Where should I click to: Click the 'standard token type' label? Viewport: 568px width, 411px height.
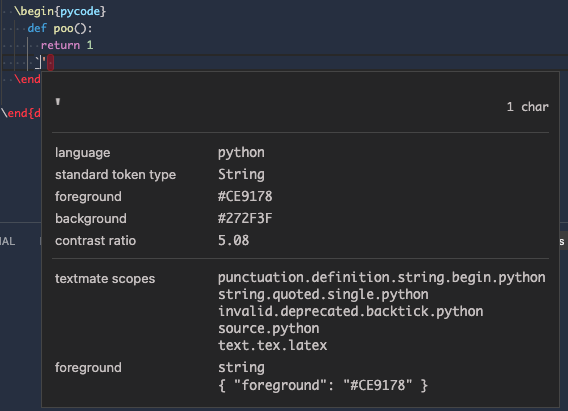[x=116, y=175]
